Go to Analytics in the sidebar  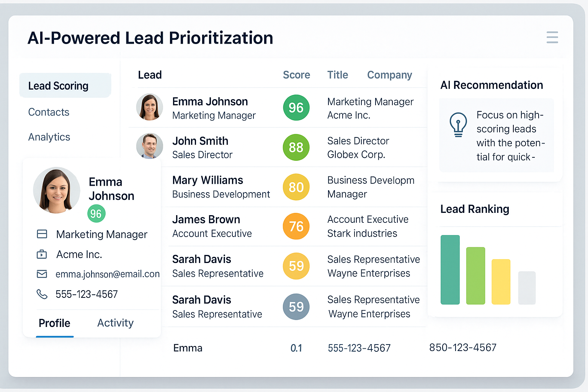coord(49,137)
